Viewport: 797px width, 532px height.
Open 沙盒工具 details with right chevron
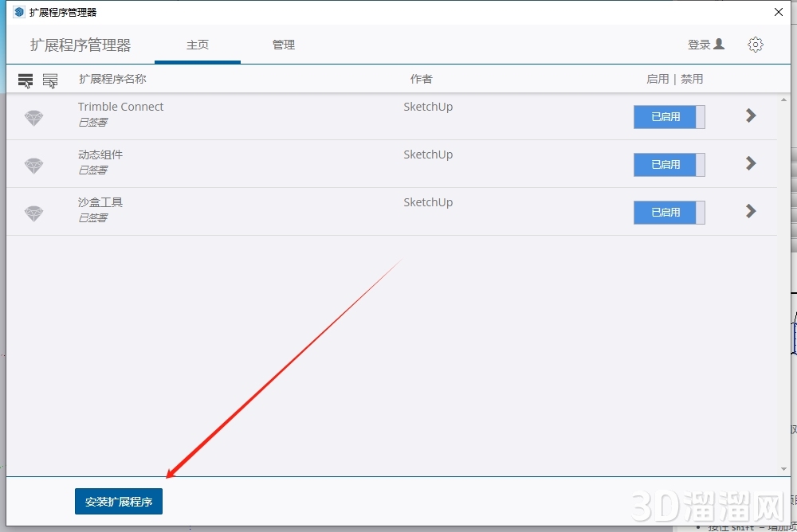750,211
